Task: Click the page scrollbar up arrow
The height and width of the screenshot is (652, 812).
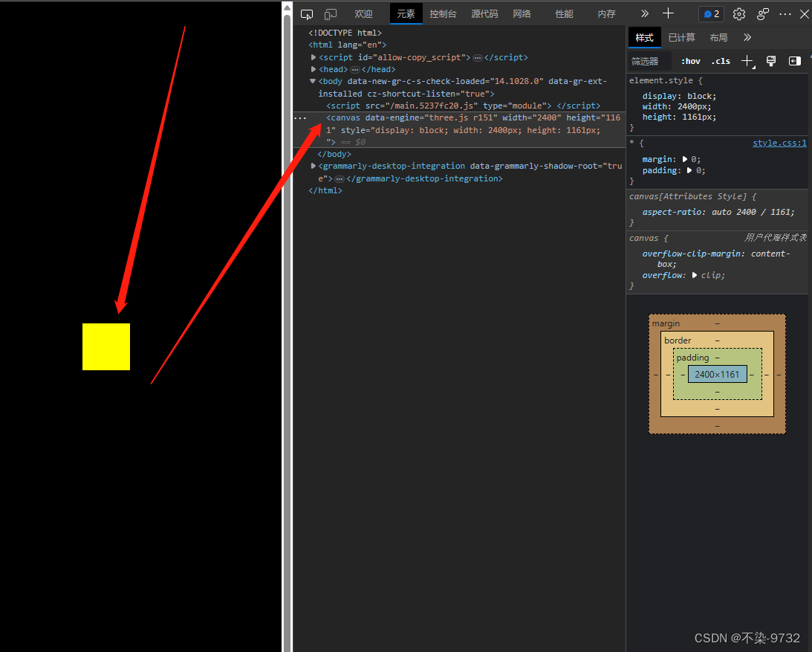Action: pos(287,7)
